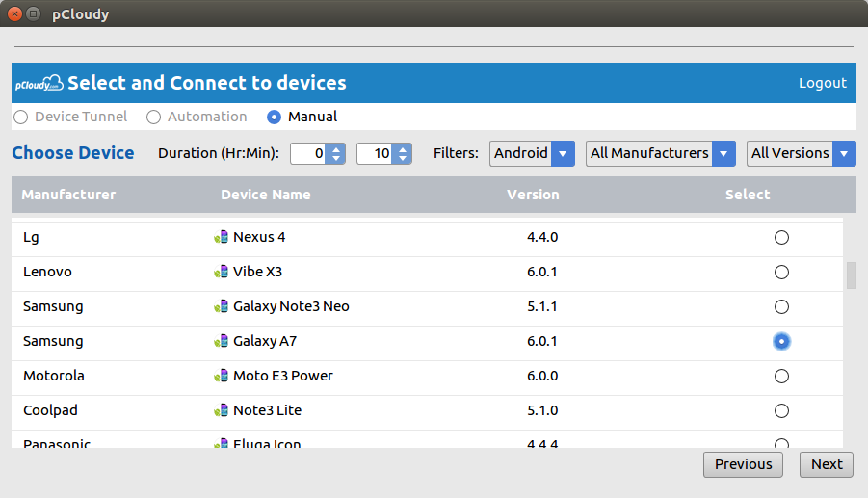The height and width of the screenshot is (498, 868).
Task: Click the Note3 Lite device name
Action: coord(268,410)
